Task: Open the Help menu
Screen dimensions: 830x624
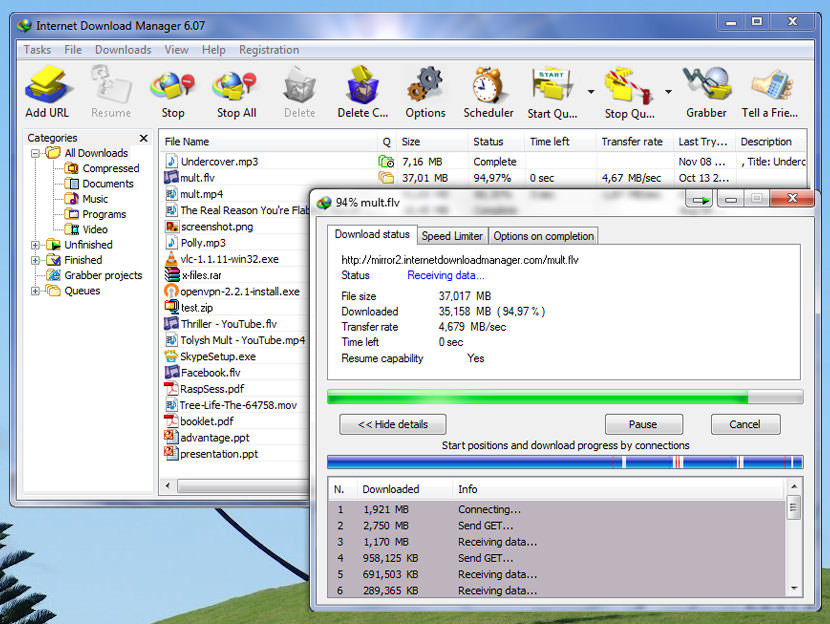Action: [214, 50]
